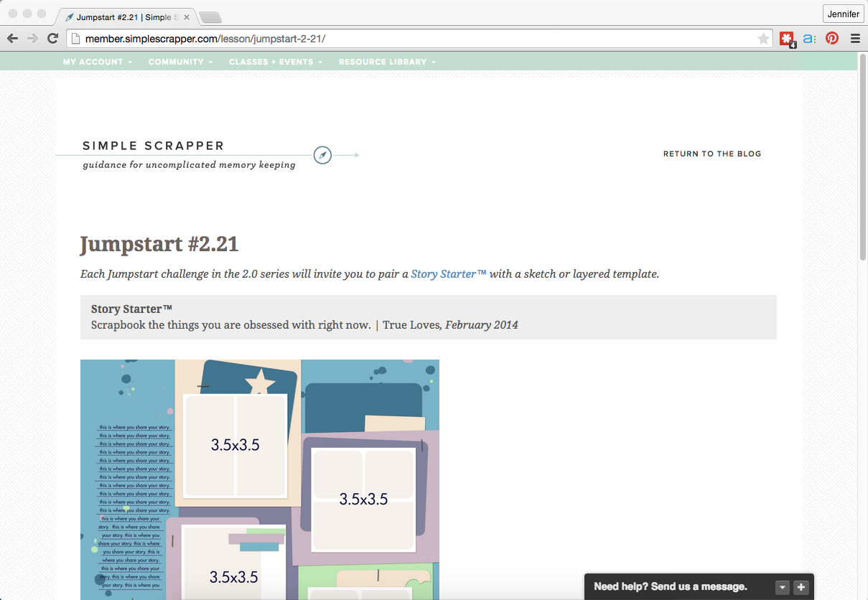
Task: Bookmark page with the star icon
Action: click(x=763, y=39)
